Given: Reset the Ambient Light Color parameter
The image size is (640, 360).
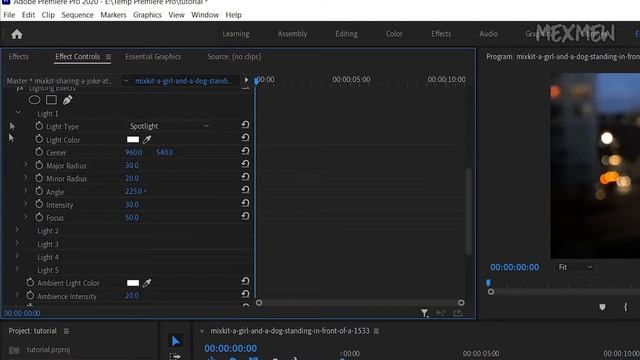Looking at the screenshot, I should [245, 281].
